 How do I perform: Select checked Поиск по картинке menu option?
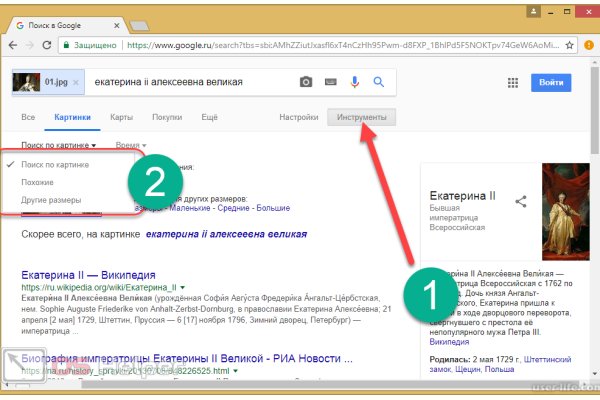[x=55, y=165]
